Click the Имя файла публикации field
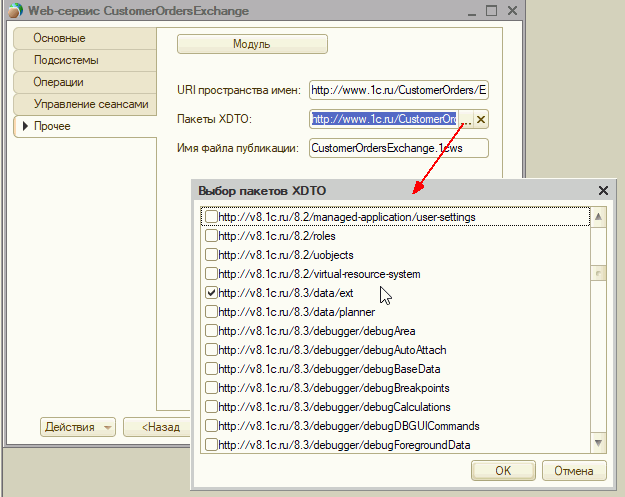Screen dimensions: 625x497 (x=399, y=148)
